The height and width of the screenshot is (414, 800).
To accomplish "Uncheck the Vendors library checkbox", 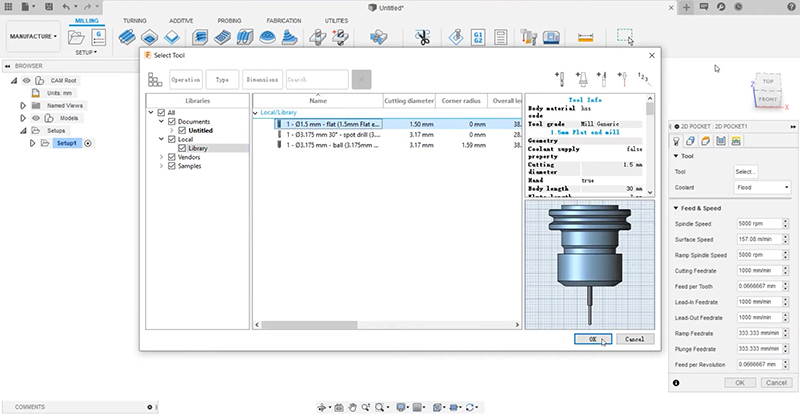I will coord(171,157).
